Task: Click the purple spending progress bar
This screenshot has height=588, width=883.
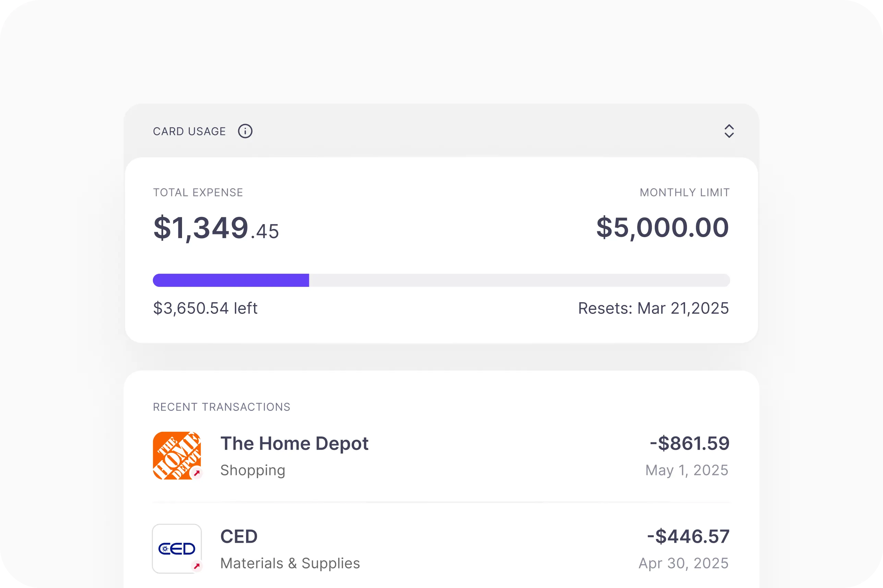Action: 231,280
